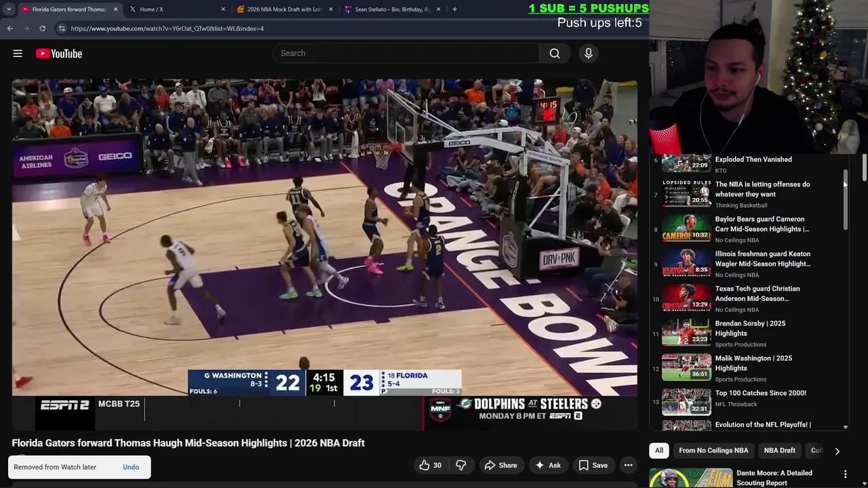This screenshot has width=868, height=488.
Task: Select the NBA Draft filter chip
Action: pos(779,450)
